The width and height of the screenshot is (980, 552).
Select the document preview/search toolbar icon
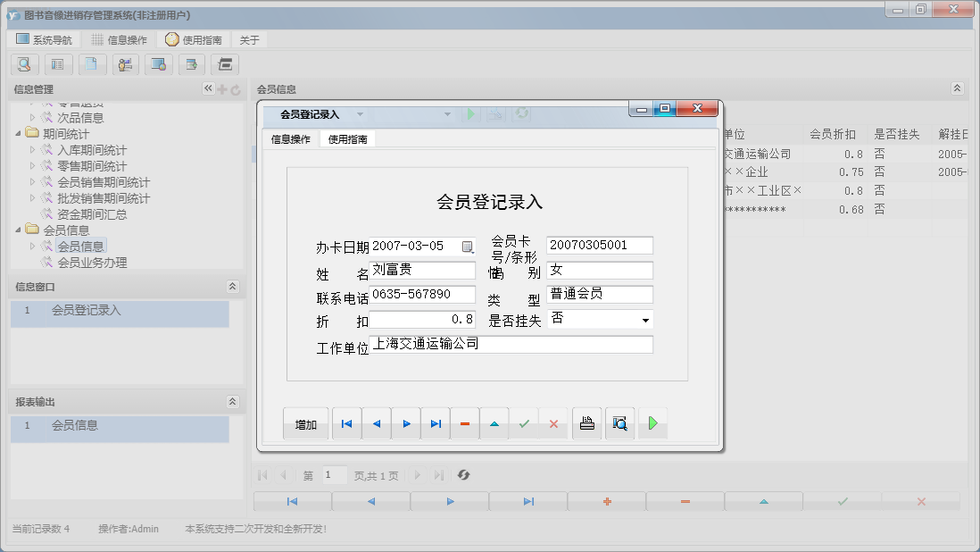[x=24, y=64]
